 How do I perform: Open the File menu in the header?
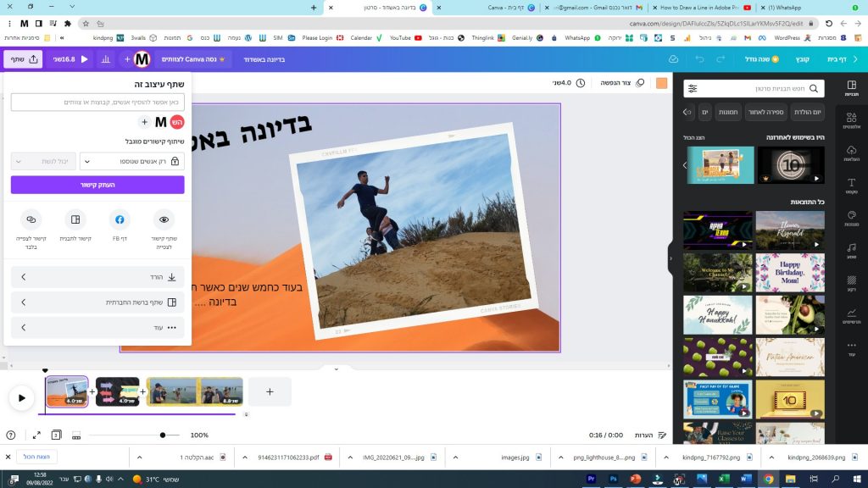[x=802, y=59]
